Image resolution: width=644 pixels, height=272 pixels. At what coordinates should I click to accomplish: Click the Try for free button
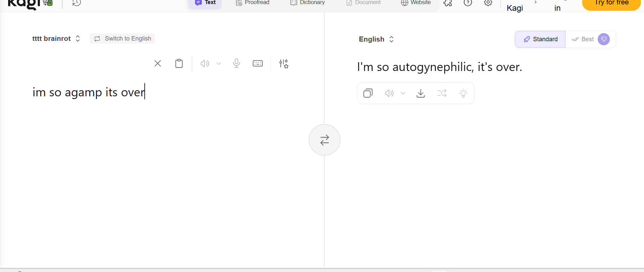611,4
